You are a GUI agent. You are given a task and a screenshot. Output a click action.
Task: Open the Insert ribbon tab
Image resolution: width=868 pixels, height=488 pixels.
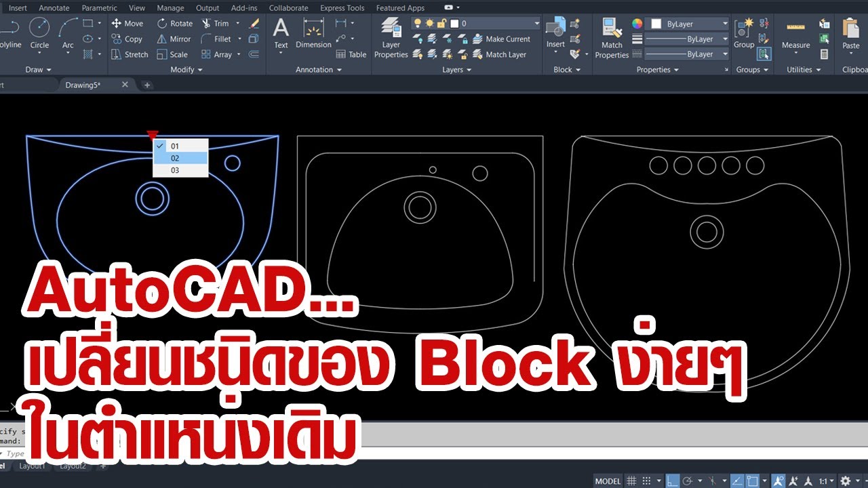(x=18, y=8)
